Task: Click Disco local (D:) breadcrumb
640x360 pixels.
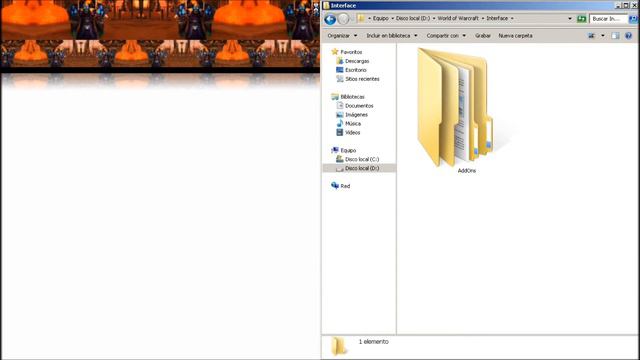Action: tap(413, 18)
